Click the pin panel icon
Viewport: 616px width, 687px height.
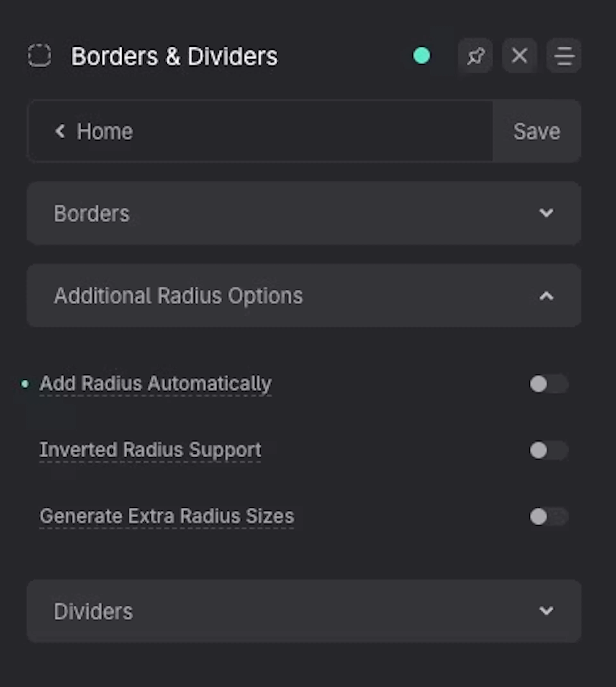coord(475,55)
